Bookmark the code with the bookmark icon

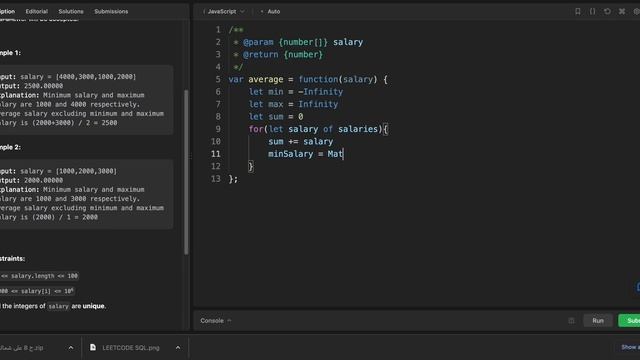click(x=578, y=11)
